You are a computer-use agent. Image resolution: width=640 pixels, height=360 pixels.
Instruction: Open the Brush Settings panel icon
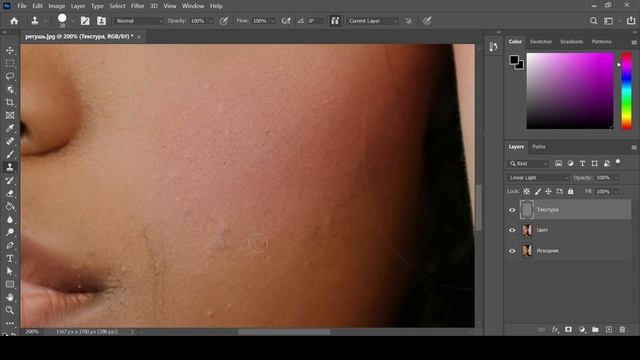(x=85, y=21)
